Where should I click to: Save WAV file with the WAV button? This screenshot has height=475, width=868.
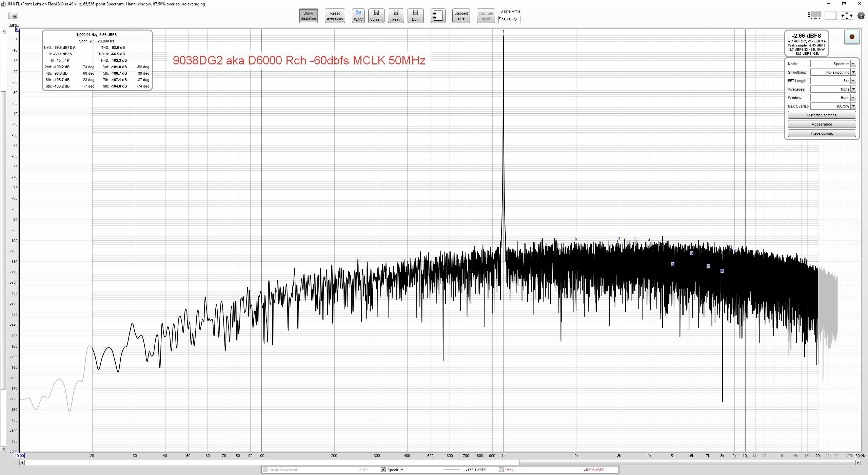click(x=358, y=16)
